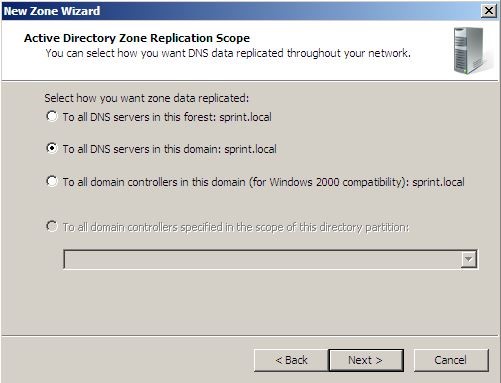Click sprint.local after Windows 2000 compatibility option
This screenshot has width=501, height=383.
click(438, 182)
